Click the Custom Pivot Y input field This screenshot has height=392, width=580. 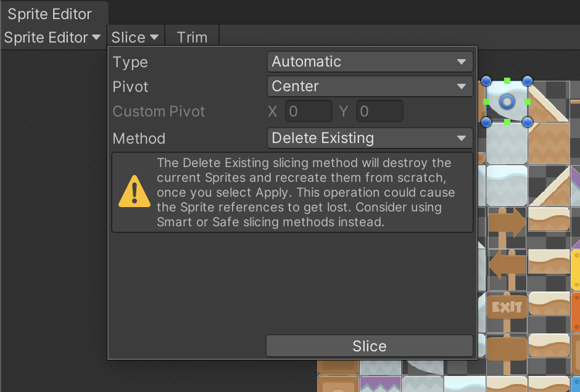379,112
